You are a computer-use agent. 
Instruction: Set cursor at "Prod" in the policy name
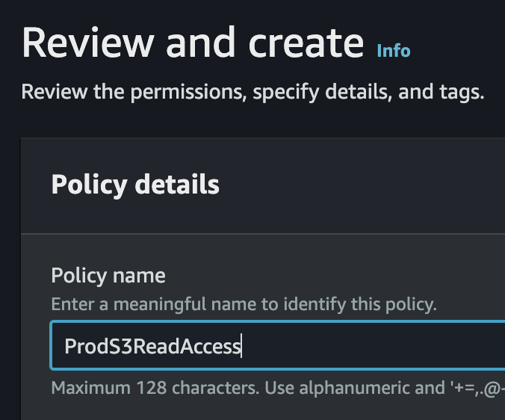[81, 347]
